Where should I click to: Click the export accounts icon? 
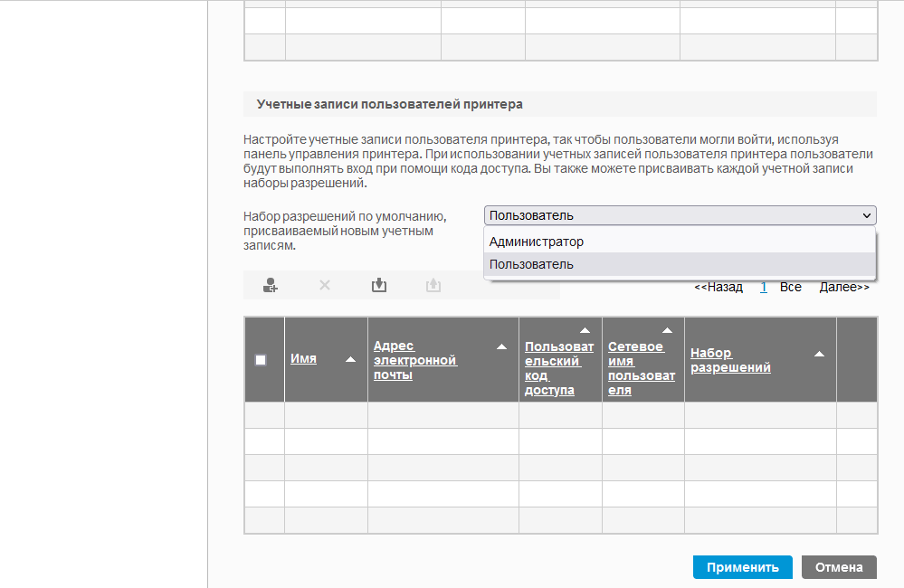click(433, 285)
